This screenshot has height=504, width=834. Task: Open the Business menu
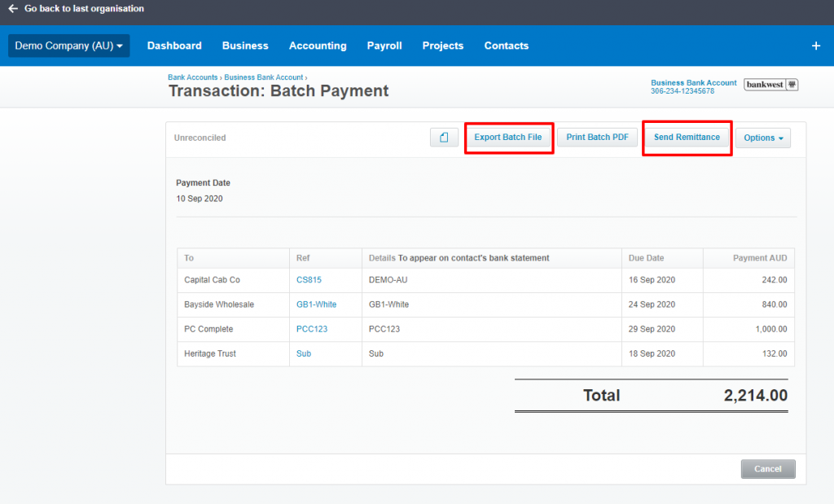point(245,46)
